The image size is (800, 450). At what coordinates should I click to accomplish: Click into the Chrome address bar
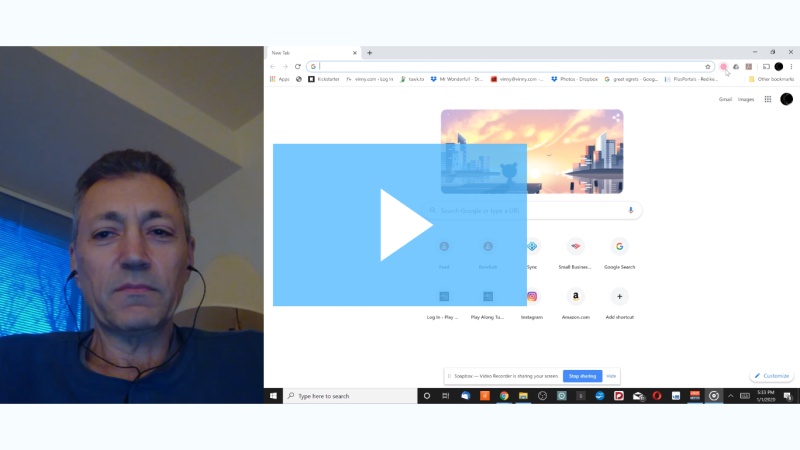click(510, 67)
